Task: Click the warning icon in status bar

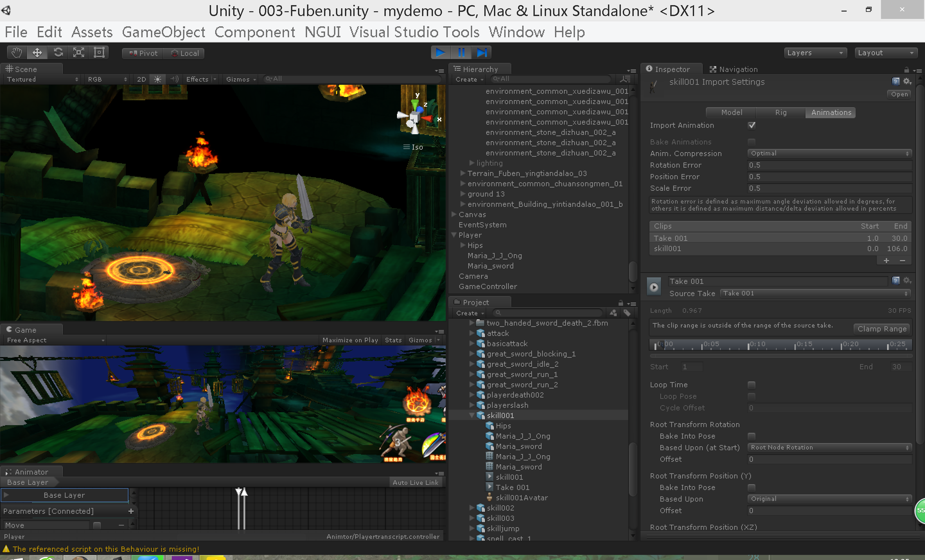Action: (6, 549)
